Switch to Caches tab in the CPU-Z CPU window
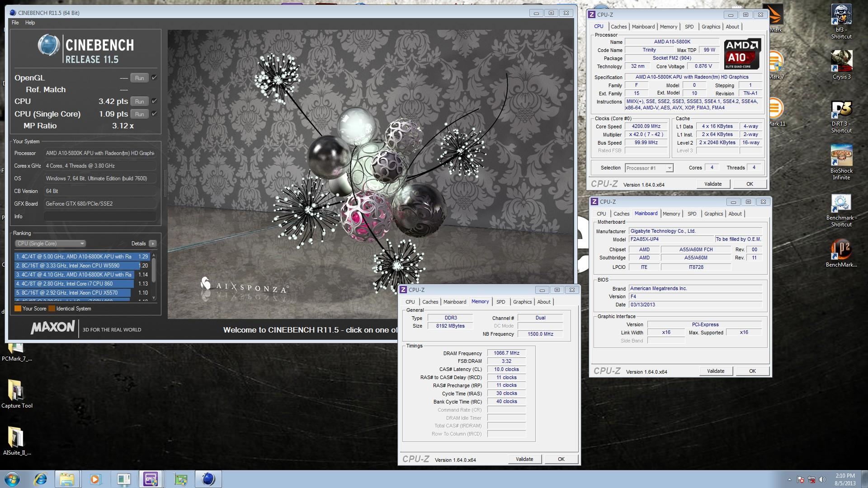868x488 pixels. tap(618, 27)
